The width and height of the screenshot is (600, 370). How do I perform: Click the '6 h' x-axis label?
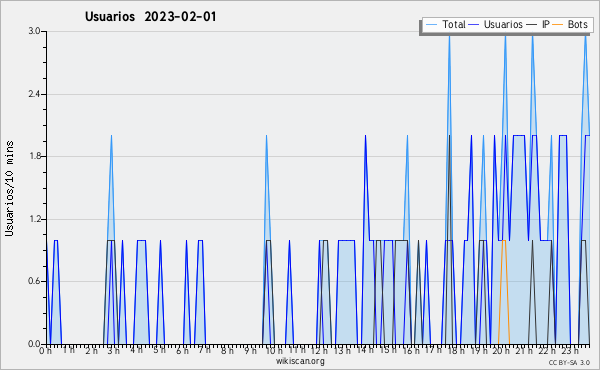182,351
